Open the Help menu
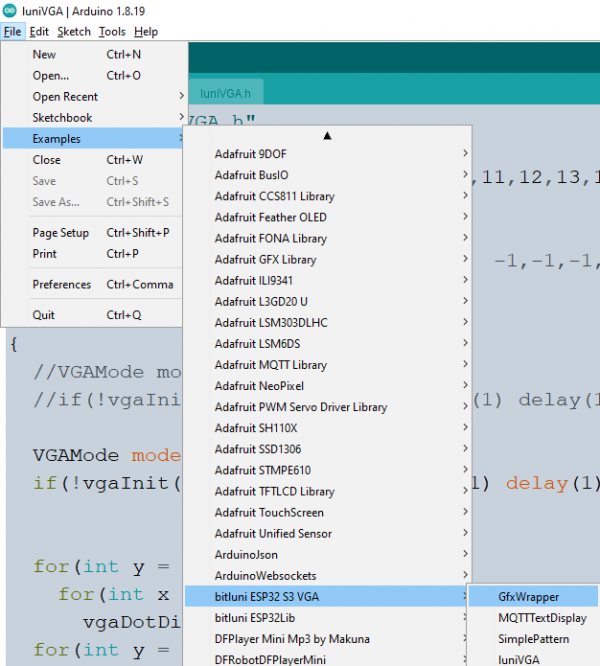600x666 pixels. coord(146,32)
